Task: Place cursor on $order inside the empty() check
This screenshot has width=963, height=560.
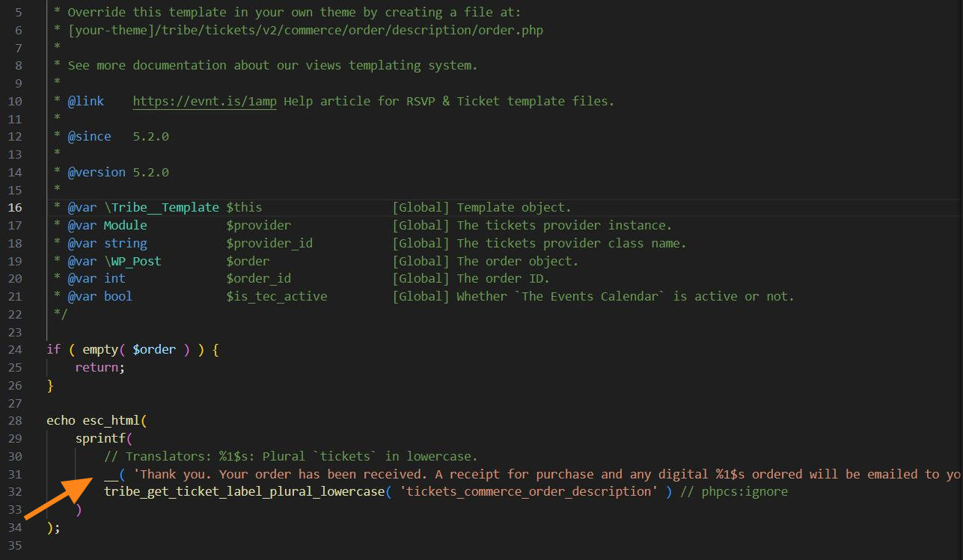Action: coord(154,350)
